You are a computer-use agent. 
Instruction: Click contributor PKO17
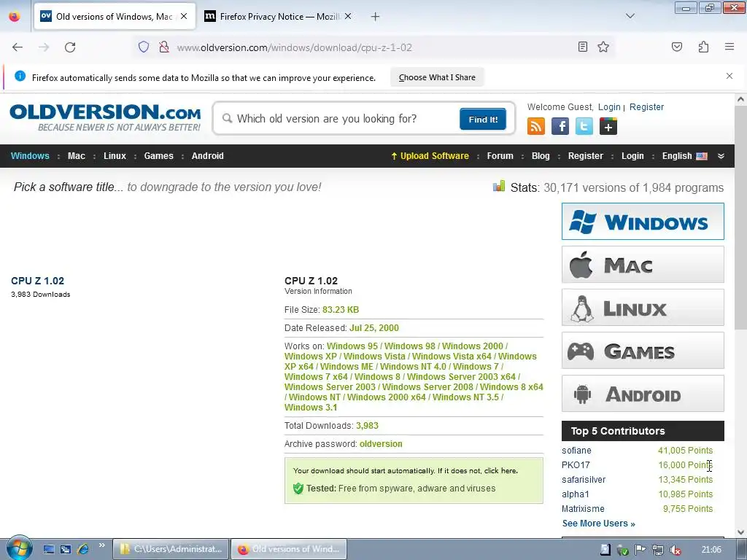576,464
